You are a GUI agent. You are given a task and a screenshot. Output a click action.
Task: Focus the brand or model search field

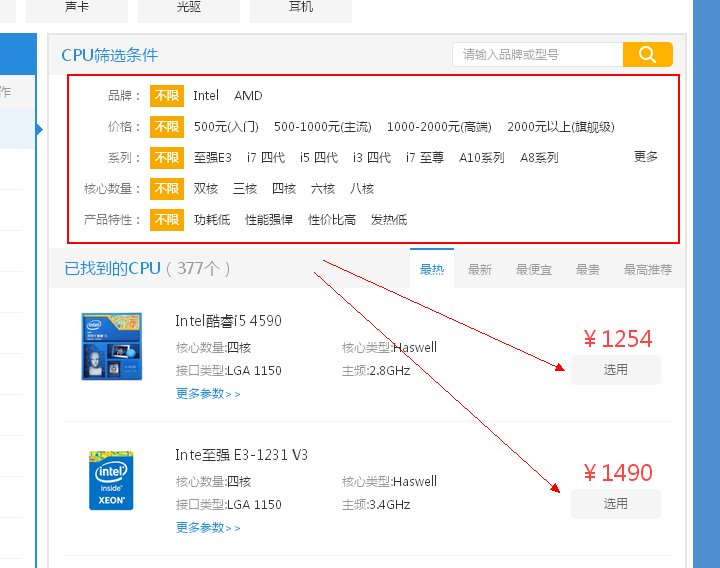[538, 55]
